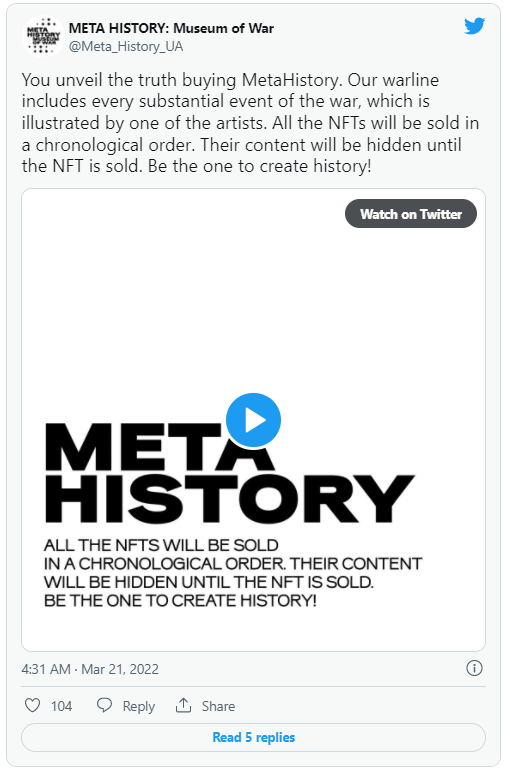Play the embedded Meta History video
The image size is (507, 772).
pos(254,420)
